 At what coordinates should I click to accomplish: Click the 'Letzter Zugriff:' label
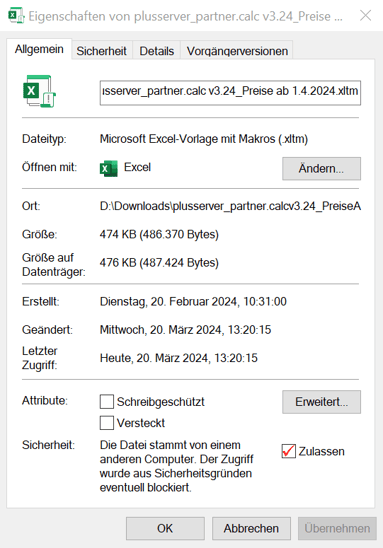pyautogui.click(x=39, y=358)
